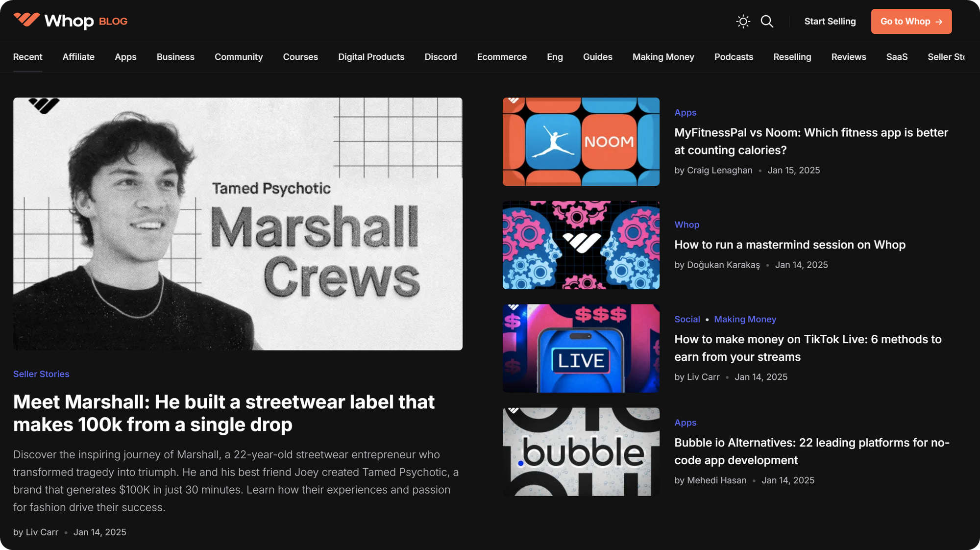Open the Meet Marshall article headline

[223, 413]
